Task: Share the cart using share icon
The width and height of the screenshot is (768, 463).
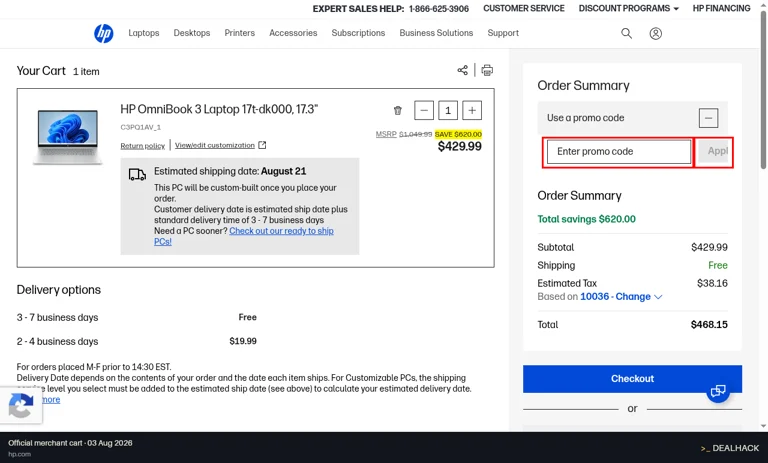Action: click(x=462, y=70)
